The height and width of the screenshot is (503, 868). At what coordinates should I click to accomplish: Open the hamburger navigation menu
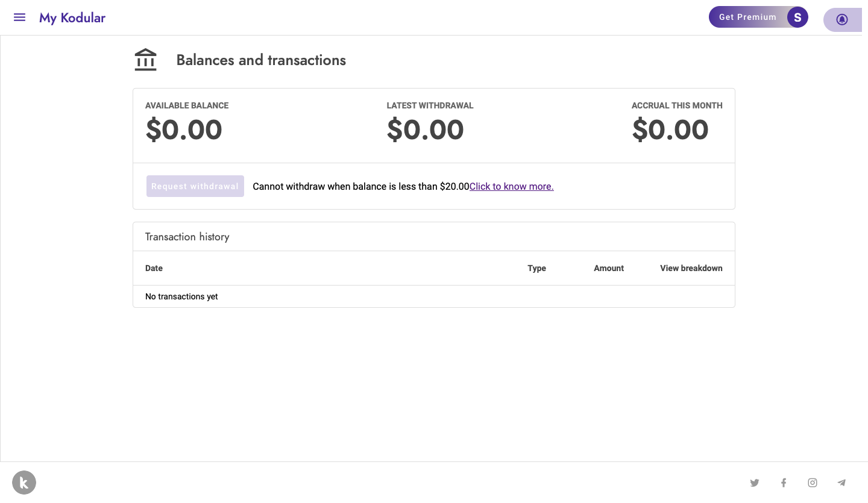point(19,17)
